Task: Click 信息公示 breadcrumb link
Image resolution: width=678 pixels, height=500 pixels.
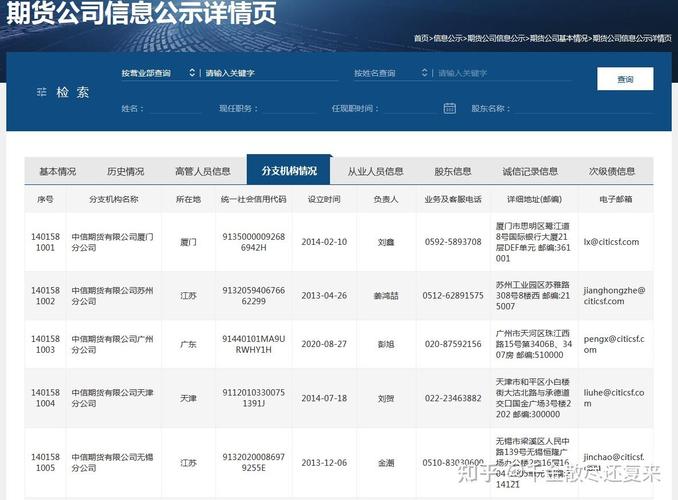Action: click(448, 38)
